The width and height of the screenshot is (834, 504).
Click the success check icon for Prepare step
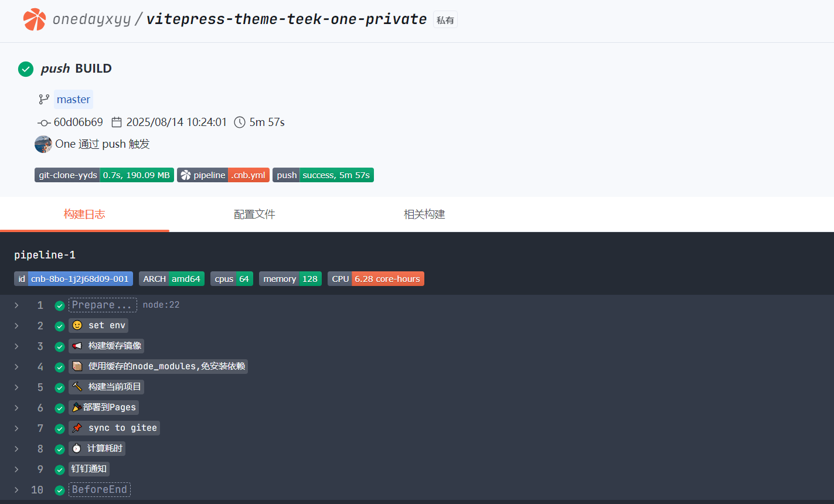point(59,306)
